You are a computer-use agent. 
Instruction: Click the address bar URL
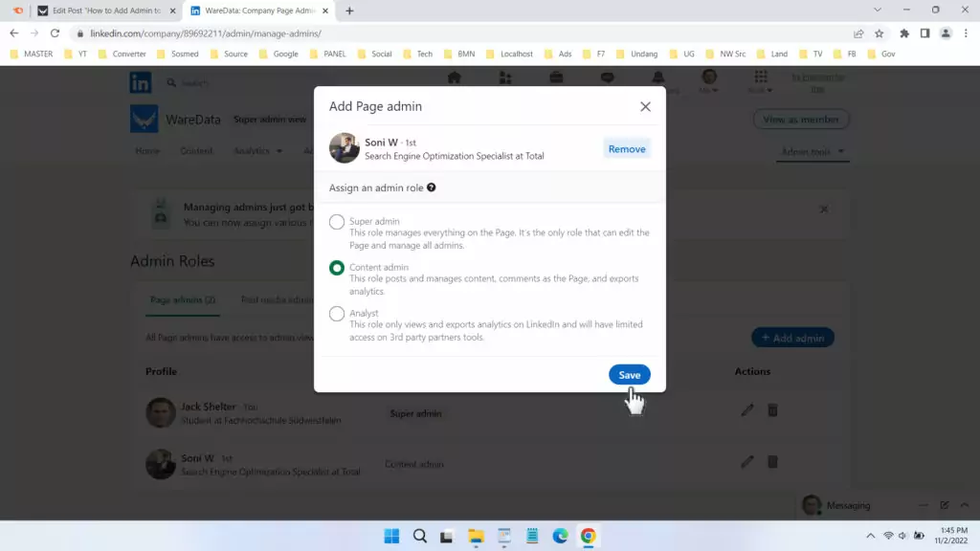pyautogui.click(x=206, y=33)
